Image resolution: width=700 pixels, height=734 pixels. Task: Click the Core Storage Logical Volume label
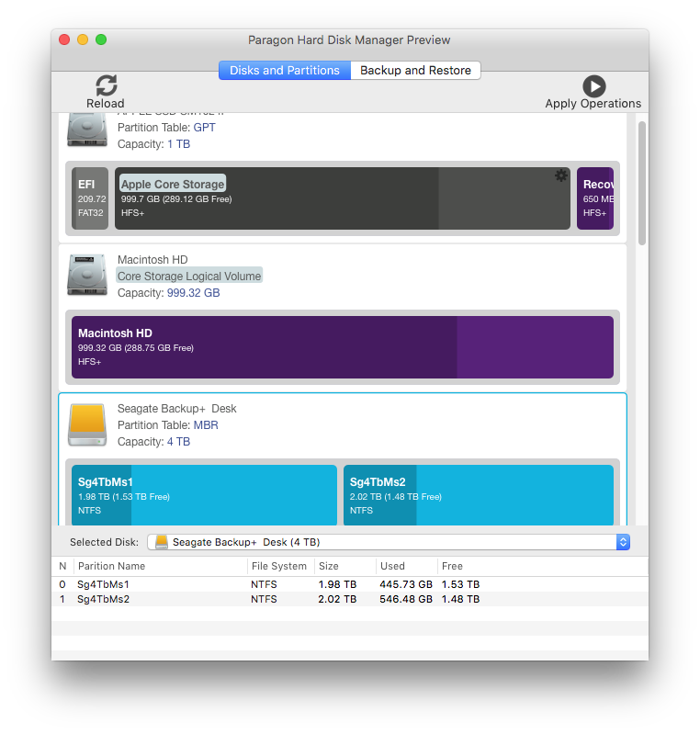(189, 277)
